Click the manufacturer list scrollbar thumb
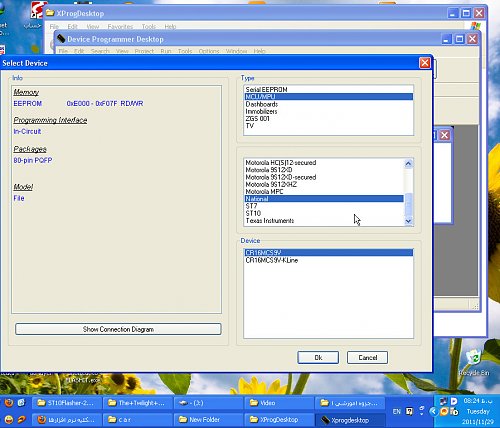This screenshot has width=500, height=428. tap(408, 205)
